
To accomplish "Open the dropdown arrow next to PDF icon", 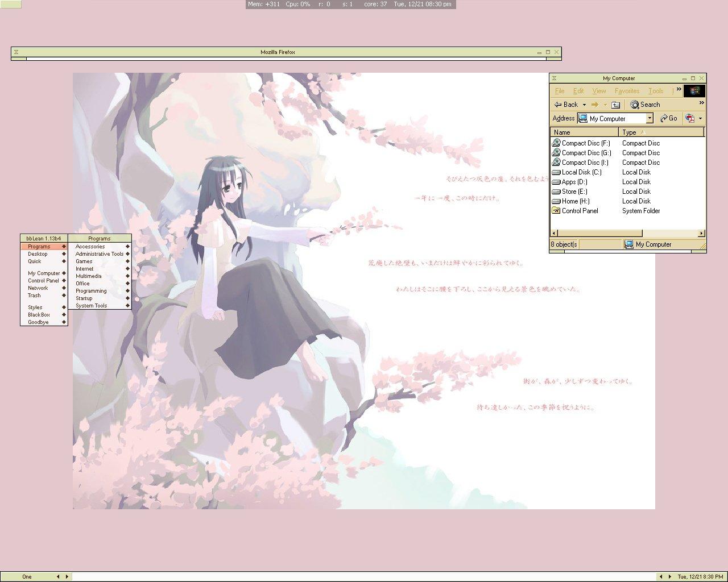I will click(700, 118).
